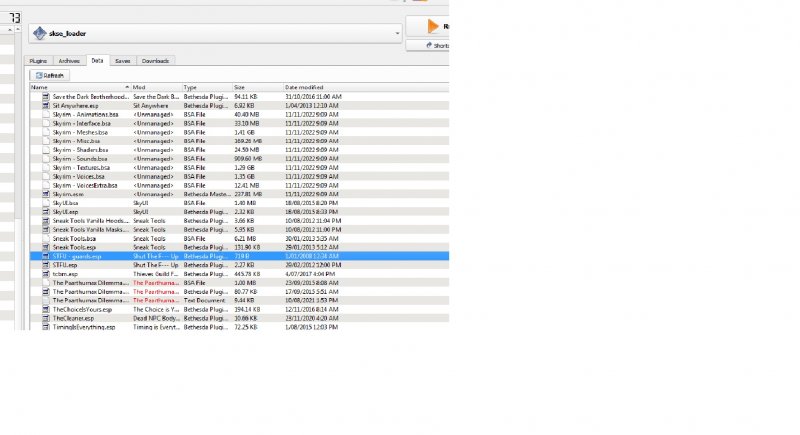
Task: Sort file list by Date modified column
Action: pyautogui.click(x=366, y=87)
